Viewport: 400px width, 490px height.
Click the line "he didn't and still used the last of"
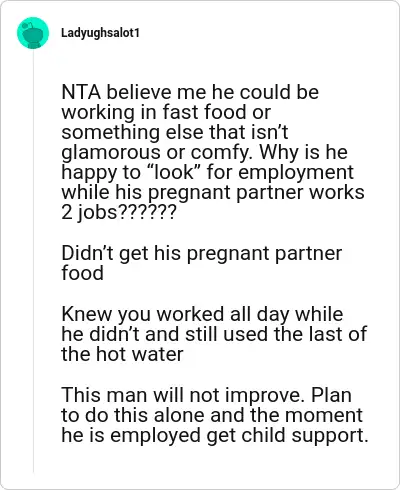(214, 334)
